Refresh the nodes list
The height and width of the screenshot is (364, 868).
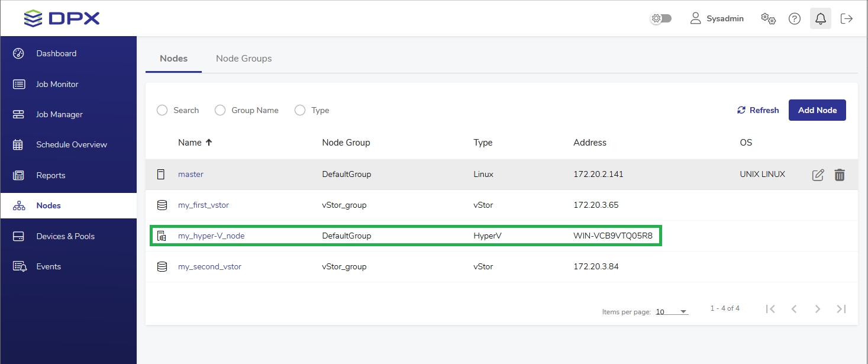tap(758, 110)
